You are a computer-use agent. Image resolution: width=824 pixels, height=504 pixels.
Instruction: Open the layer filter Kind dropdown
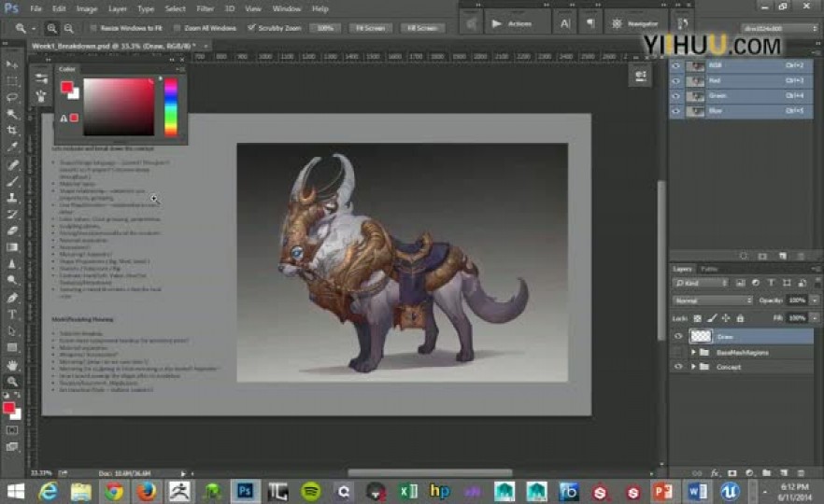pos(701,283)
